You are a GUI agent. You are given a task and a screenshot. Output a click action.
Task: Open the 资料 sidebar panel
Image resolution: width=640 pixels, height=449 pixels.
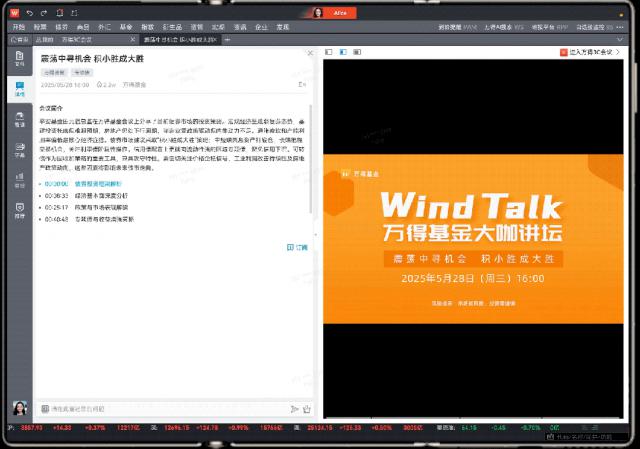(19, 63)
